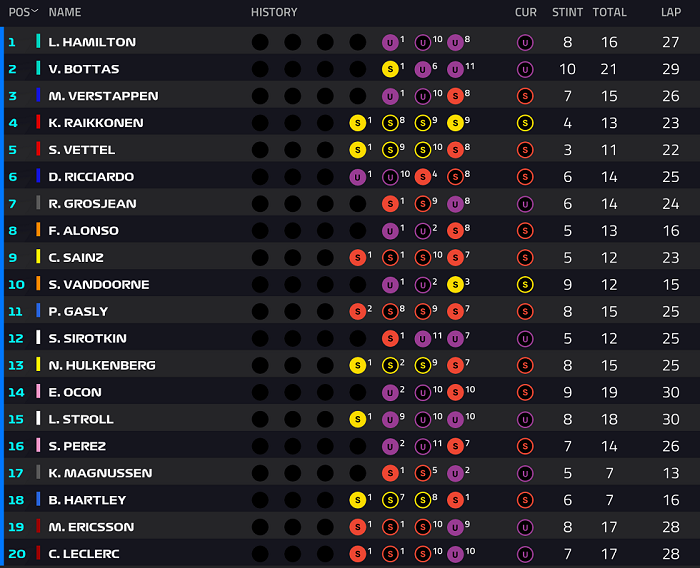Click Stroll's current ultrasoft tyre icon

click(525, 420)
